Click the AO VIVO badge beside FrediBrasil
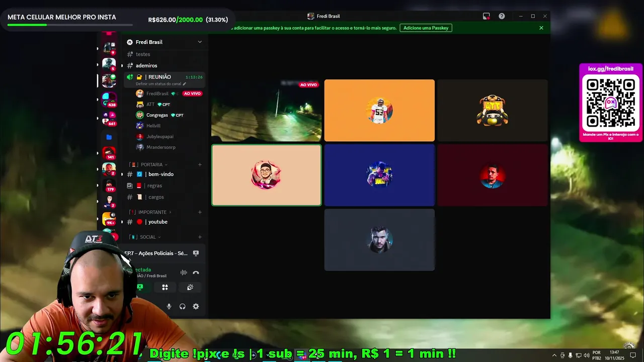Image resolution: width=644 pixels, height=362 pixels. tap(192, 94)
